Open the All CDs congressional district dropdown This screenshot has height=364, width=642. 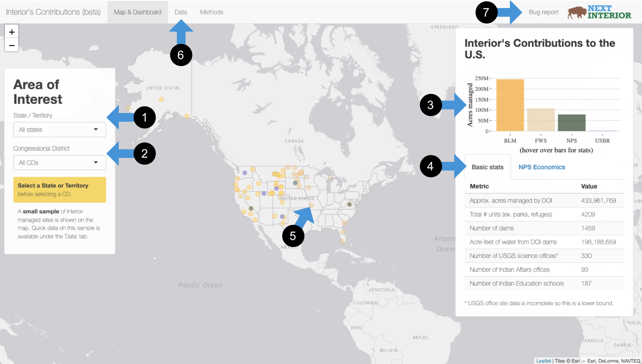tap(59, 162)
